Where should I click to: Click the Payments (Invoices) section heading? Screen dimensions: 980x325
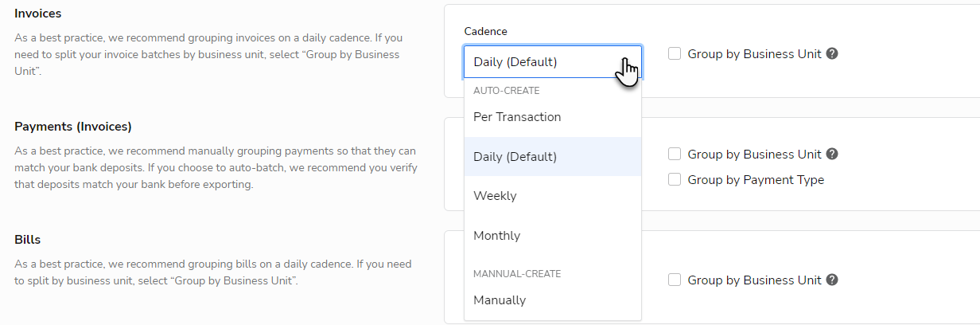(x=72, y=127)
